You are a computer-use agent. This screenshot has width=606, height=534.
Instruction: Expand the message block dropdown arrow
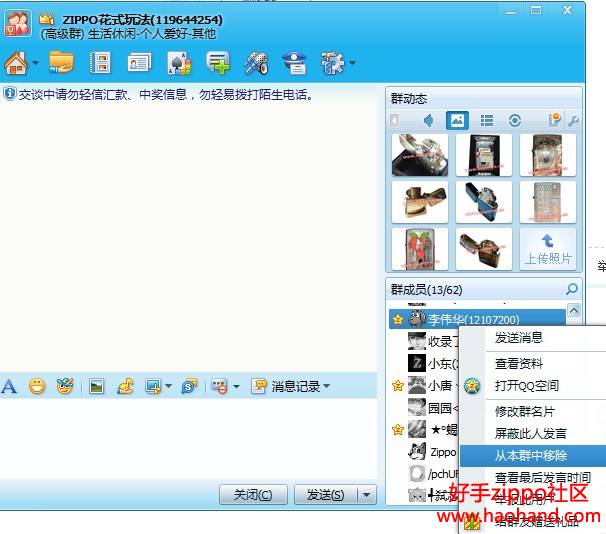[x=237, y=386]
